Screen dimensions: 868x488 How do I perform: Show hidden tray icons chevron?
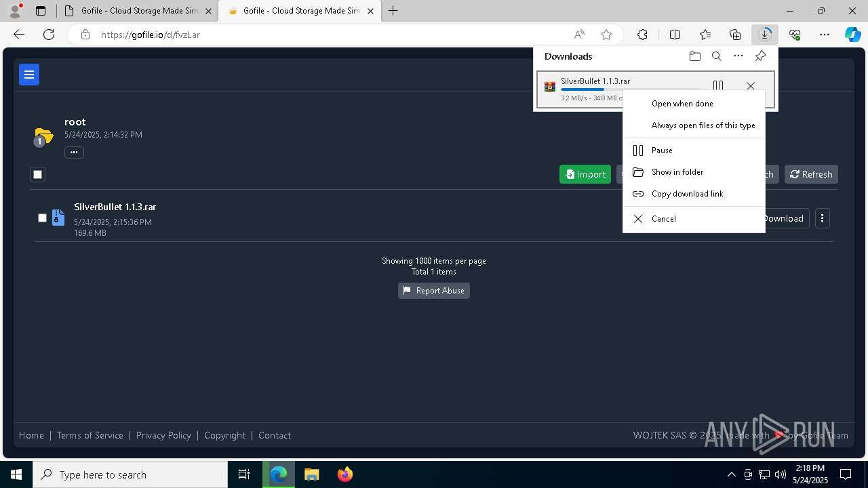pyautogui.click(x=731, y=474)
